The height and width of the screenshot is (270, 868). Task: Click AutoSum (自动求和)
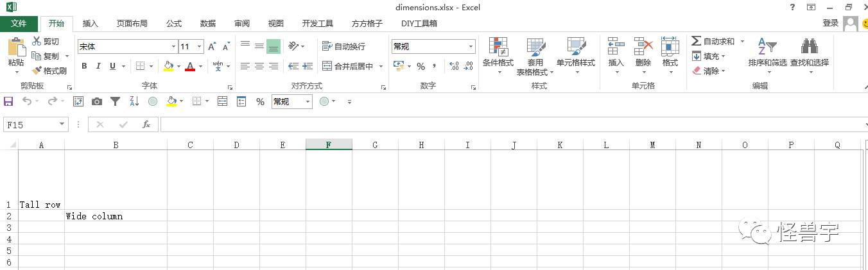point(713,41)
